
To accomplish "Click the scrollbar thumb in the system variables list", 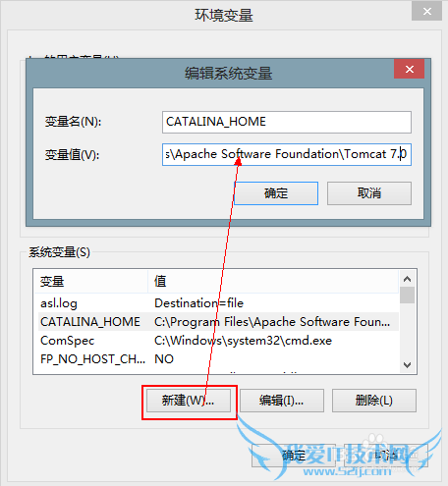I will [x=408, y=296].
